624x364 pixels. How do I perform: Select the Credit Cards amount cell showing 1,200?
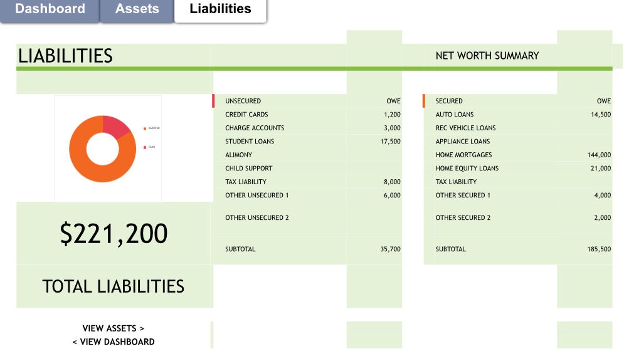pyautogui.click(x=391, y=114)
